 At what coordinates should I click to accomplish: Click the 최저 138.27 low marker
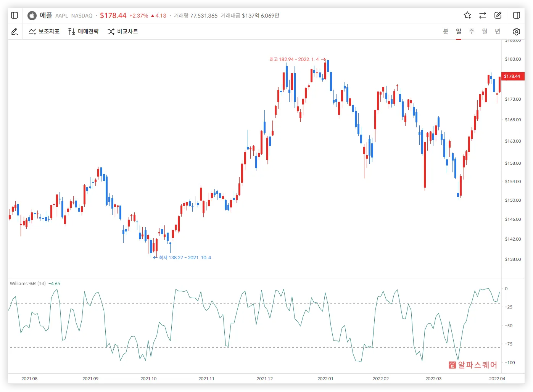click(x=182, y=258)
